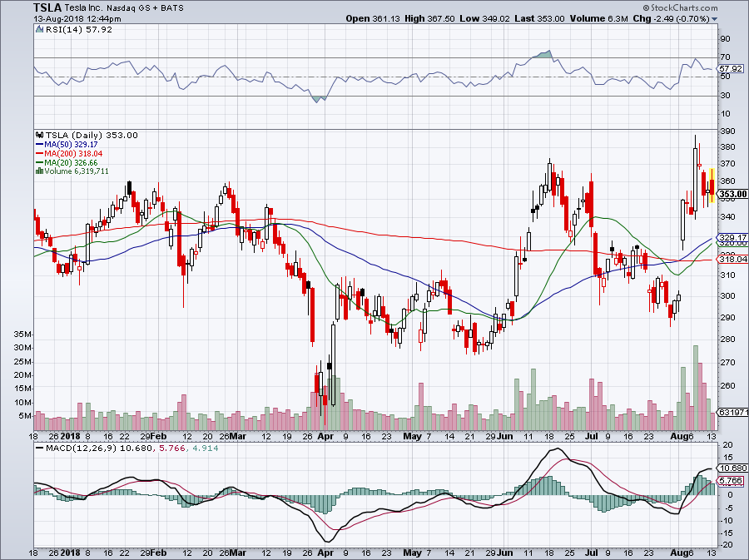Click the MA(200) 318.04 legend text
This screenshot has width=749, height=560.
pyautogui.click(x=73, y=154)
